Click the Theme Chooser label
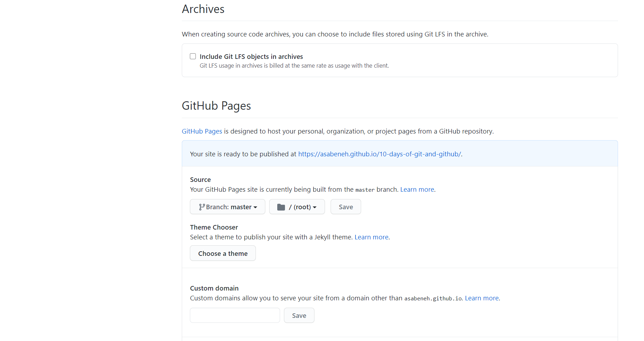The height and width of the screenshot is (341, 644). 214,227
